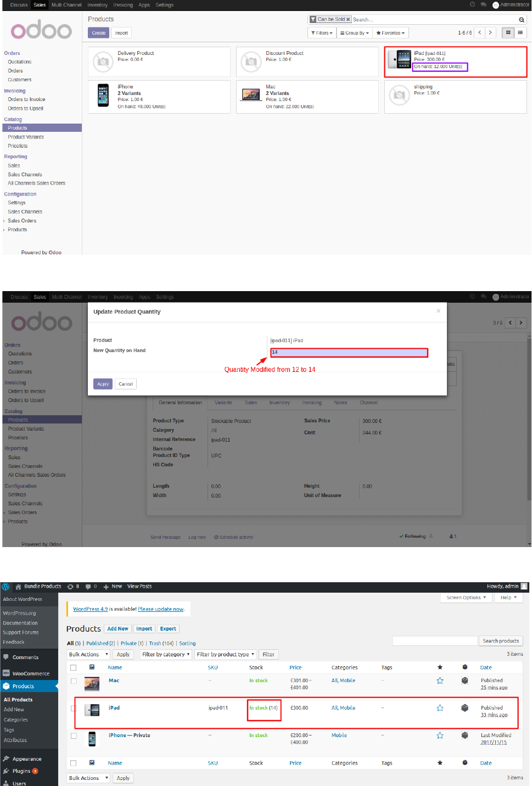Tick the select-all checkbox in the table footer
Viewport: 532px width, 786px height.
74,763
